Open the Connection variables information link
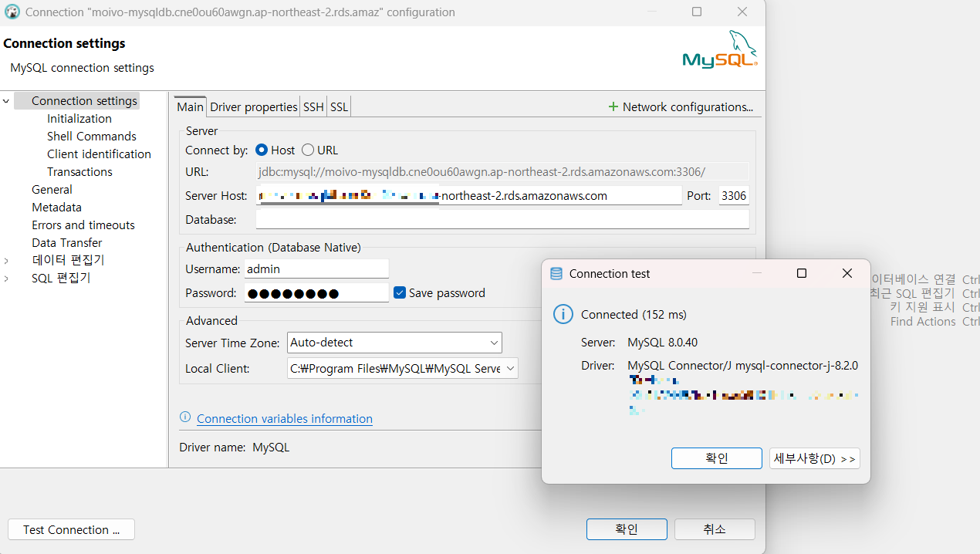980x554 pixels. point(285,419)
